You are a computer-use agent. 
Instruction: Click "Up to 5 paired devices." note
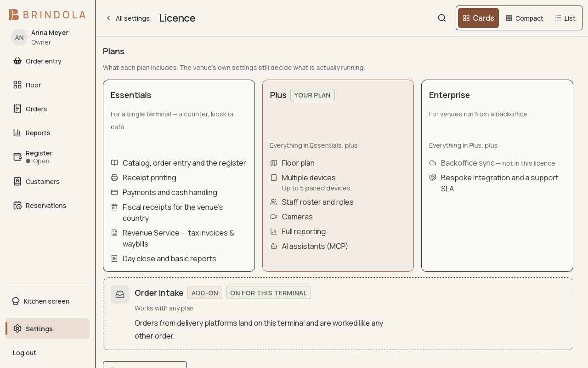(317, 188)
